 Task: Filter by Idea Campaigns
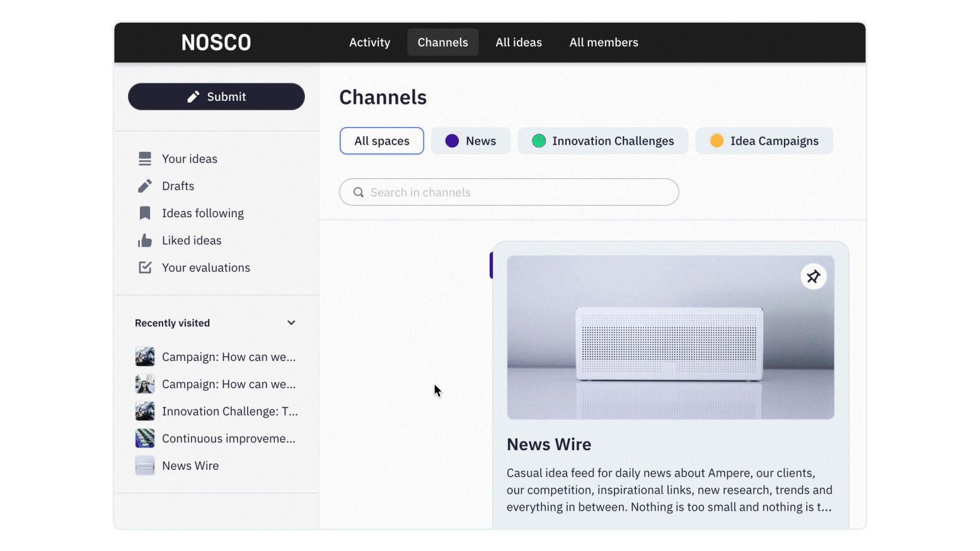click(764, 140)
